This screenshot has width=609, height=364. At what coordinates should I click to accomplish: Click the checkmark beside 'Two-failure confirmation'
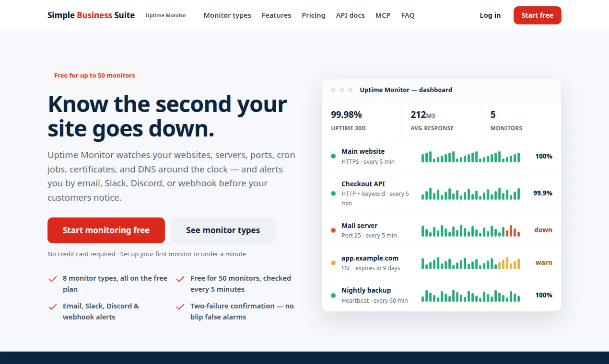pyautogui.click(x=180, y=307)
